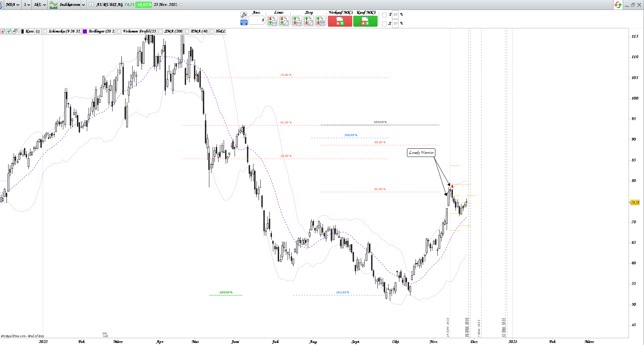Click the blue 161,80 % Fibonacci label
Screen dimensions: 644x345
tap(342, 292)
